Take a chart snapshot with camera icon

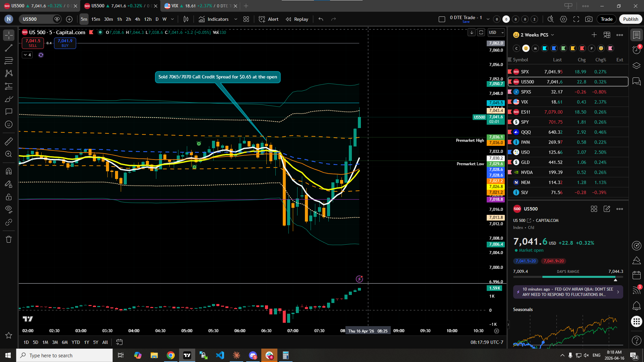(589, 19)
